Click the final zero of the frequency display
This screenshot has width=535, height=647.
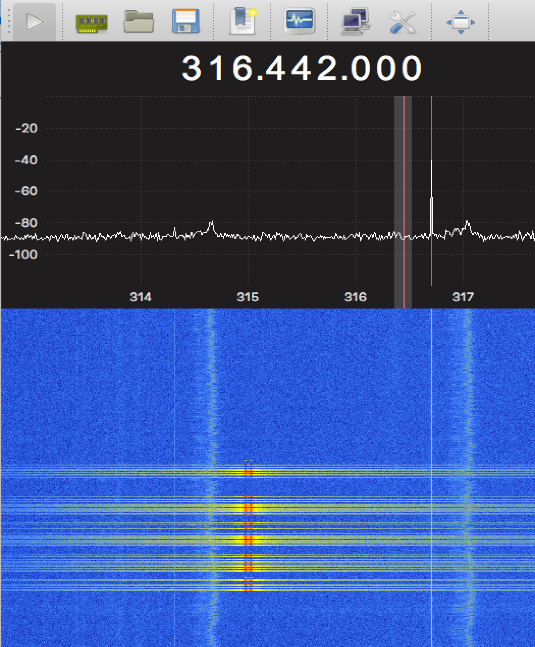[412, 68]
